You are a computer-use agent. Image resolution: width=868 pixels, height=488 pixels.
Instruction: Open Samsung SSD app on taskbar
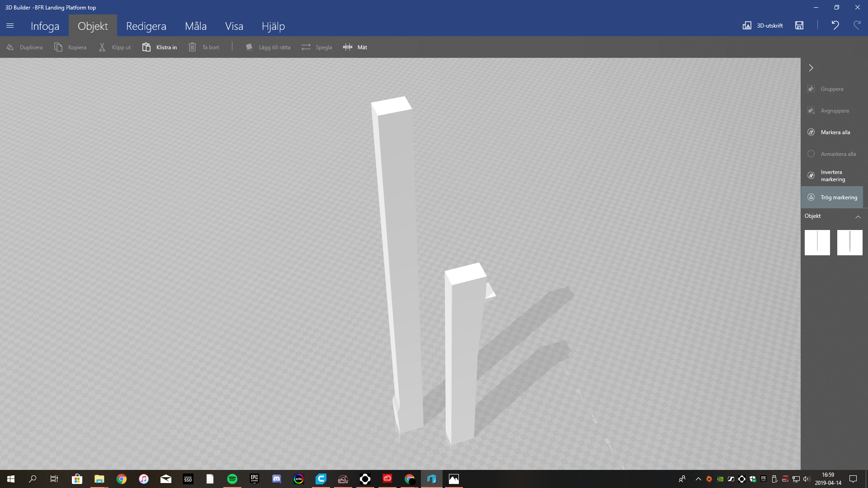(x=188, y=479)
